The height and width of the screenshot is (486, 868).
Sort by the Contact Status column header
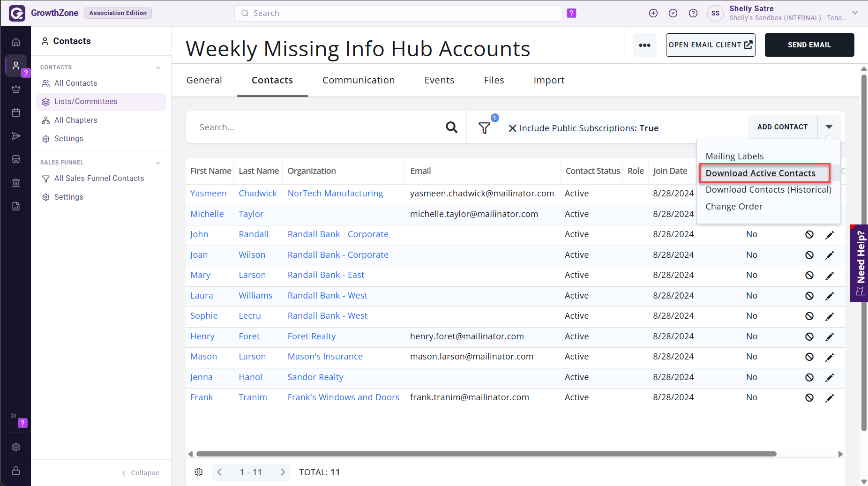pos(592,171)
